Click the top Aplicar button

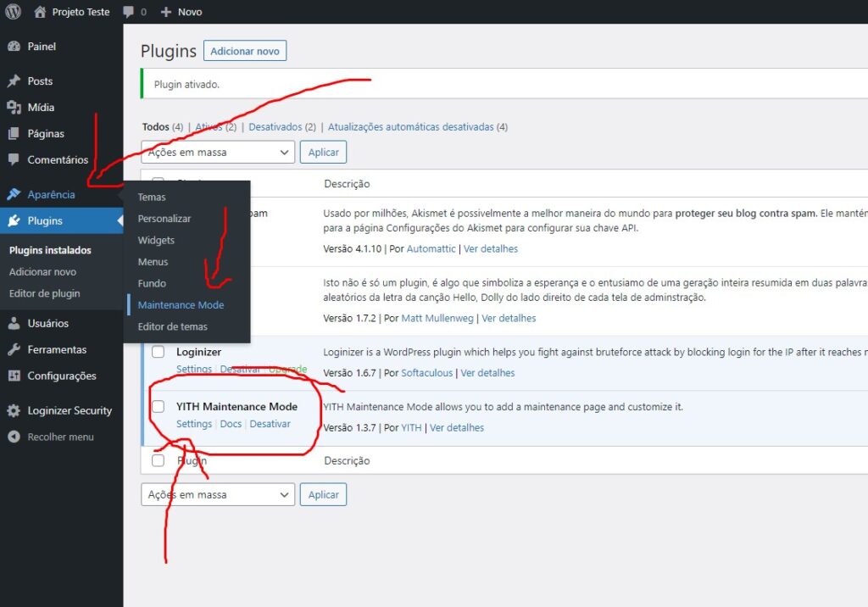pyautogui.click(x=323, y=153)
